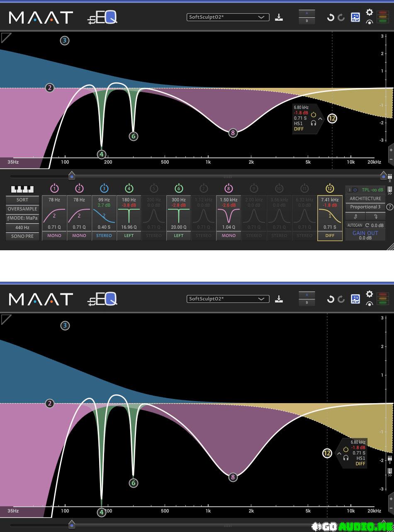The width and height of the screenshot is (394, 532).
Task: Click the undo arrow in top window header
Action: pyautogui.click(x=331, y=17)
